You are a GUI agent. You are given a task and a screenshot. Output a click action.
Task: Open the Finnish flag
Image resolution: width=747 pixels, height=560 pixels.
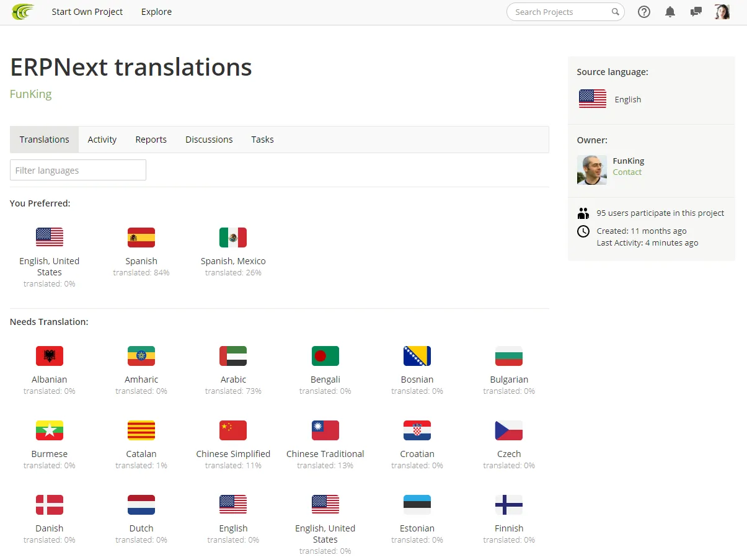coord(509,505)
